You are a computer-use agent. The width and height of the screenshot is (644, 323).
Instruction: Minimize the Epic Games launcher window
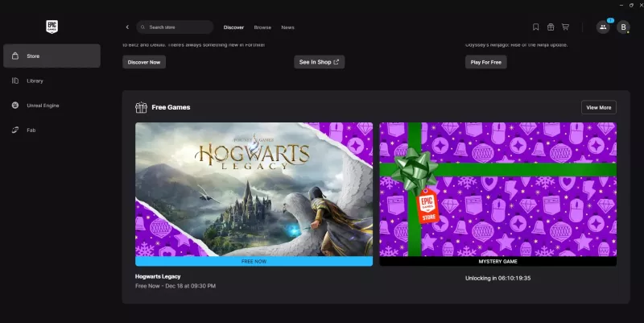621,5
